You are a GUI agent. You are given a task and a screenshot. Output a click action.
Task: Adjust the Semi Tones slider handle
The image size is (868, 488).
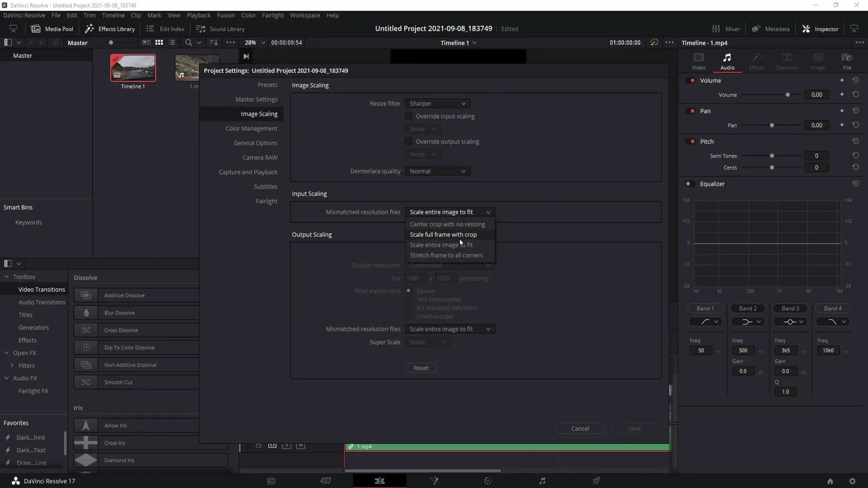tap(772, 155)
